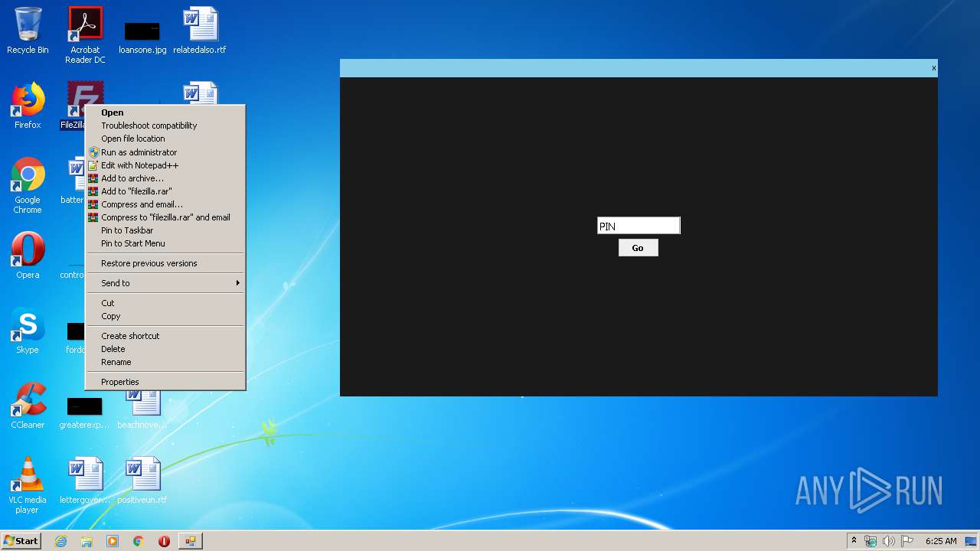Open Action Center flag icon
The height and width of the screenshot is (551, 980).
907,541
